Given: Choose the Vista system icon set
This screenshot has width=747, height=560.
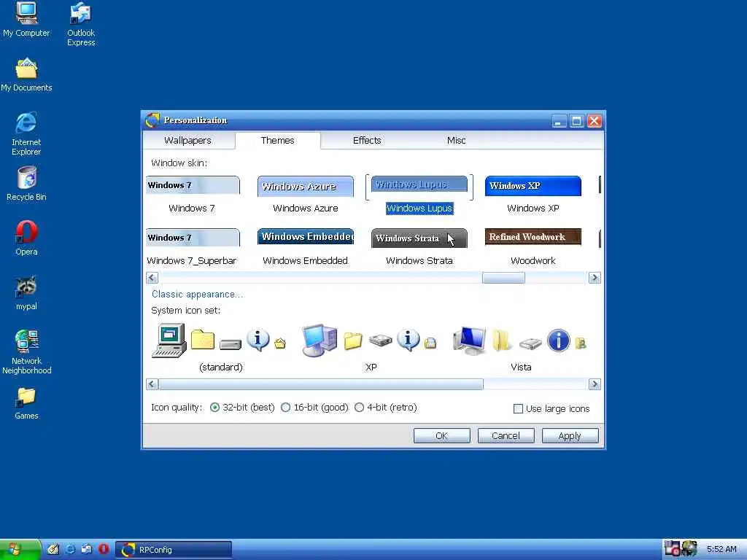Looking at the screenshot, I should click(520, 348).
